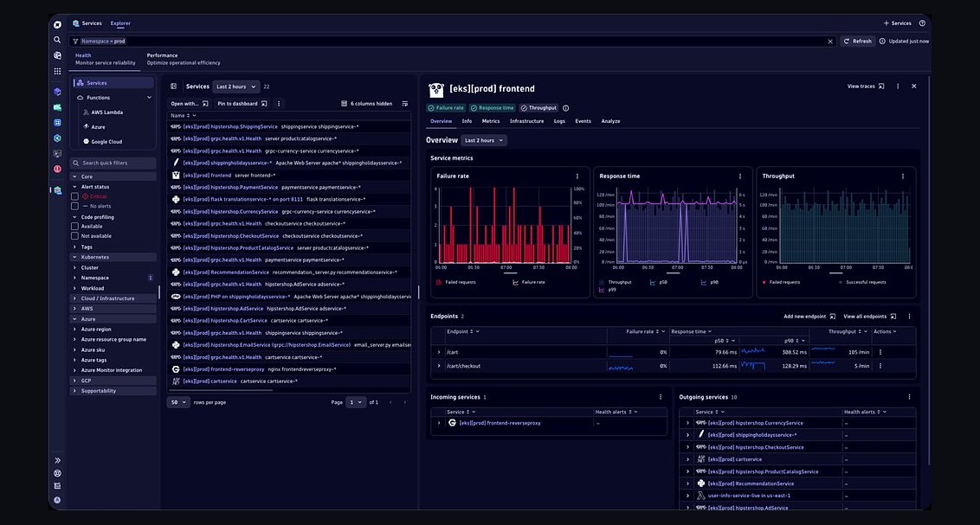This screenshot has width=980, height=525.
Task: Check the Available code profiling filter
Action: coord(75,226)
